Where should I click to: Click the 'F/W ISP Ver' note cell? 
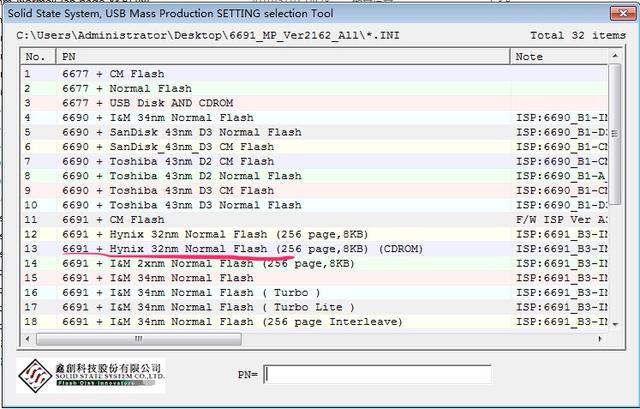[561, 220]
